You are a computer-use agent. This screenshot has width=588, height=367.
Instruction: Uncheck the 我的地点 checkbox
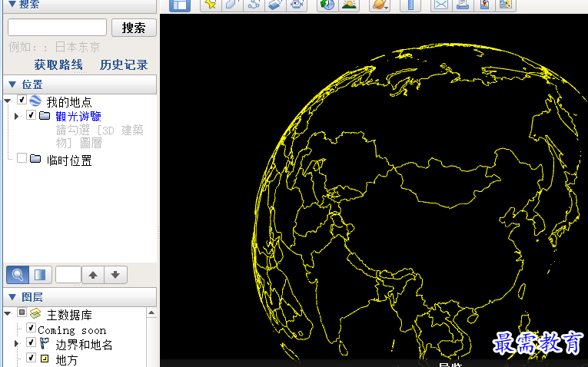point(22,100)
